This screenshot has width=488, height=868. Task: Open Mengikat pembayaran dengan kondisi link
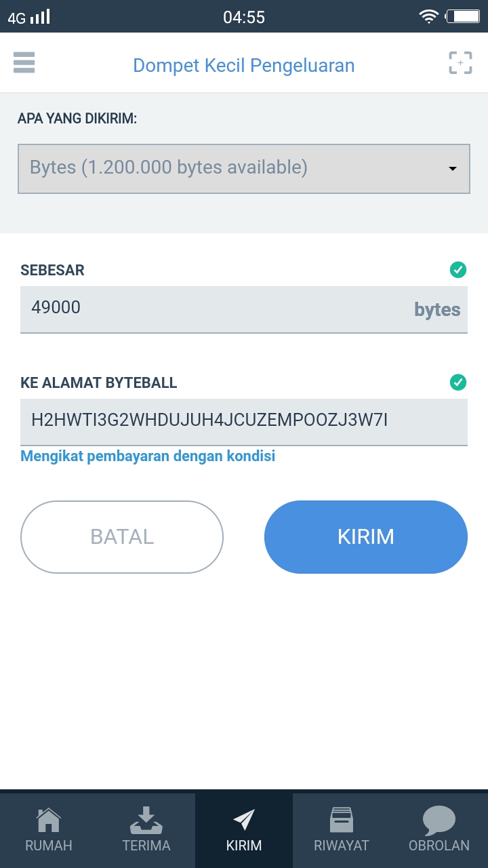coord(148,456)
